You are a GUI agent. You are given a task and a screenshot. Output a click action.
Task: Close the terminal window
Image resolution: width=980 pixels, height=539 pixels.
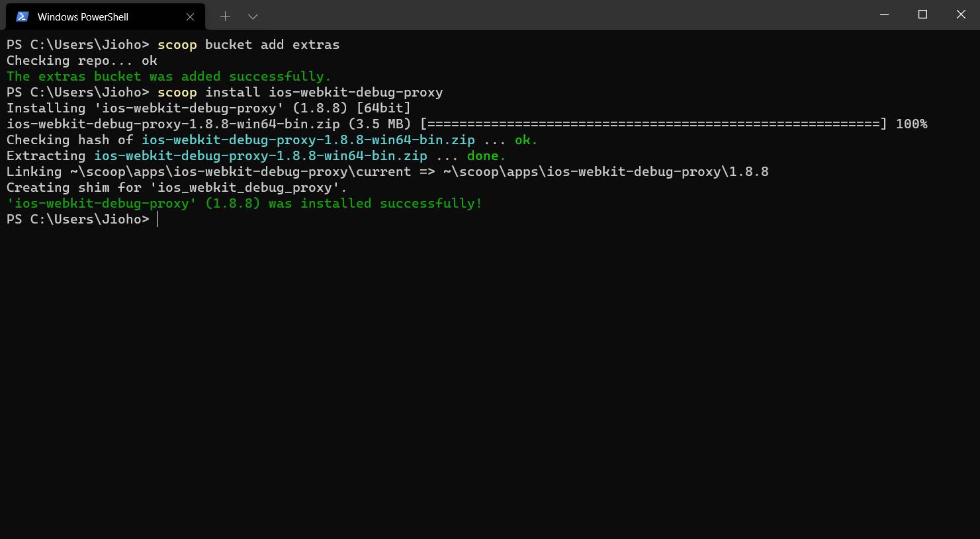point(961,15)
